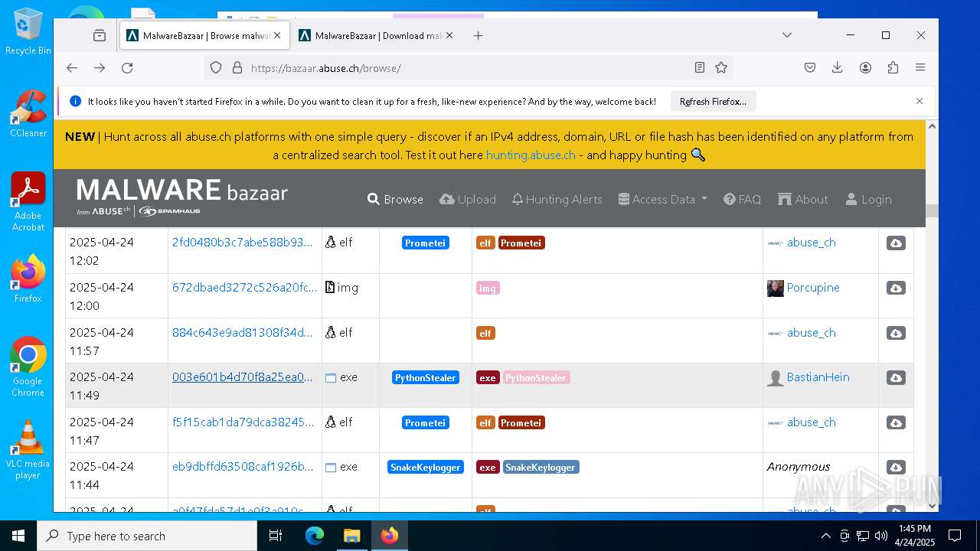Reload the current page
The width and height of the screenshot is (980, 551).
127,67
